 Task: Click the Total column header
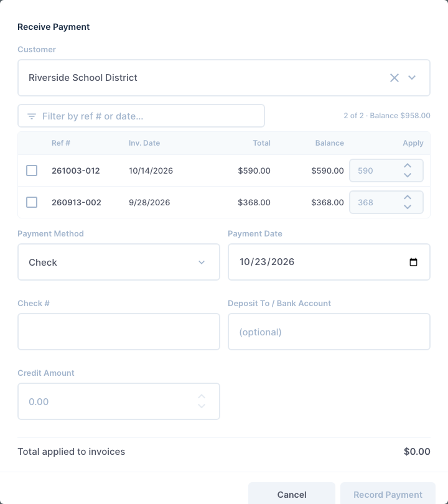[x=261, y=143]
